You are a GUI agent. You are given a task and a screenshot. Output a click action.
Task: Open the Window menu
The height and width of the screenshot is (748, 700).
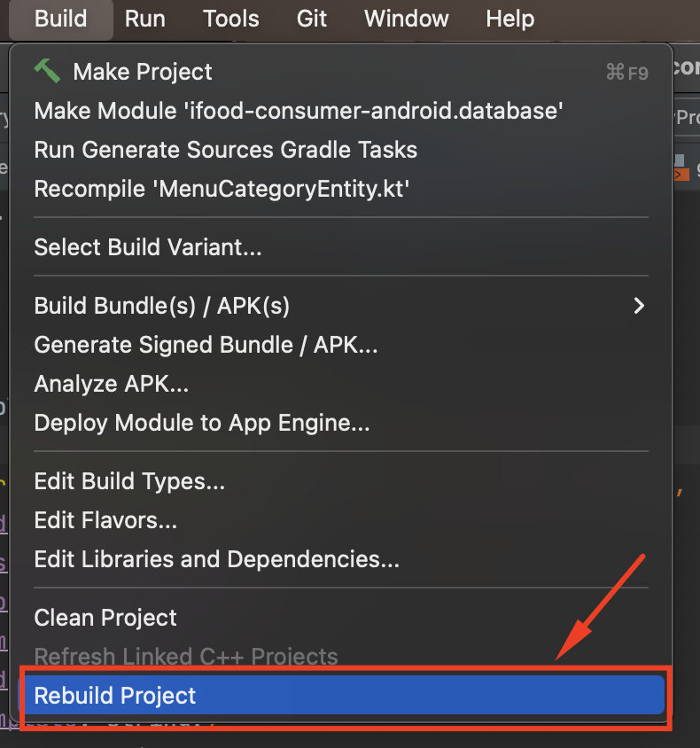point(407,19)
